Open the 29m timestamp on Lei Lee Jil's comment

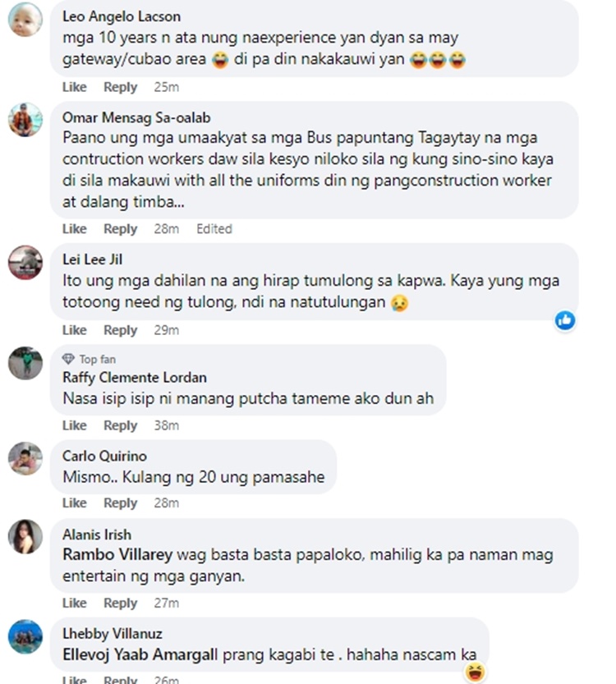tap(166, 330)
